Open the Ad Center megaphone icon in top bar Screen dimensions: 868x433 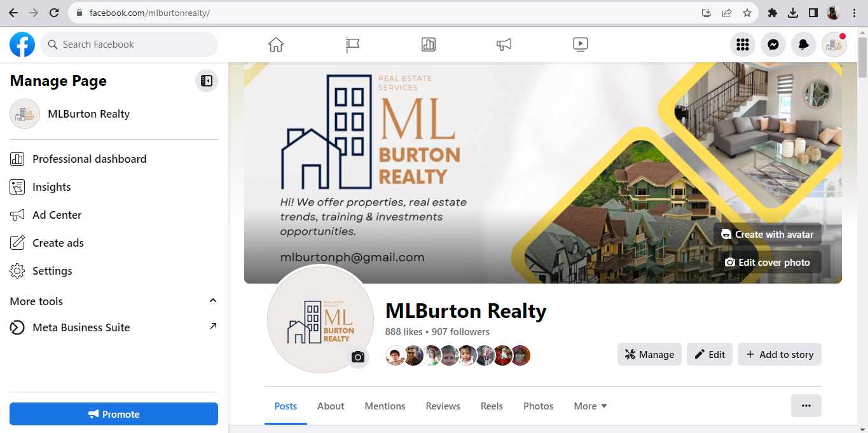tap(504, 45)
